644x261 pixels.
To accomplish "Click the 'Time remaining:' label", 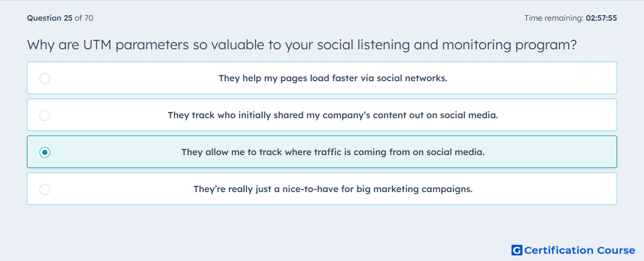I will (554, 18).
